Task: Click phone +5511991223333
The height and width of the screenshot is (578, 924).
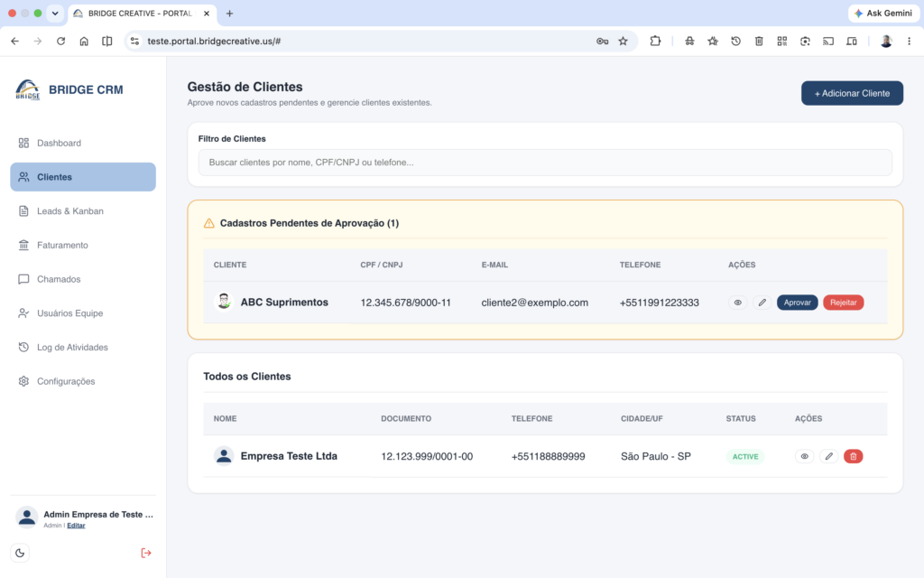Action: point(659,303)
